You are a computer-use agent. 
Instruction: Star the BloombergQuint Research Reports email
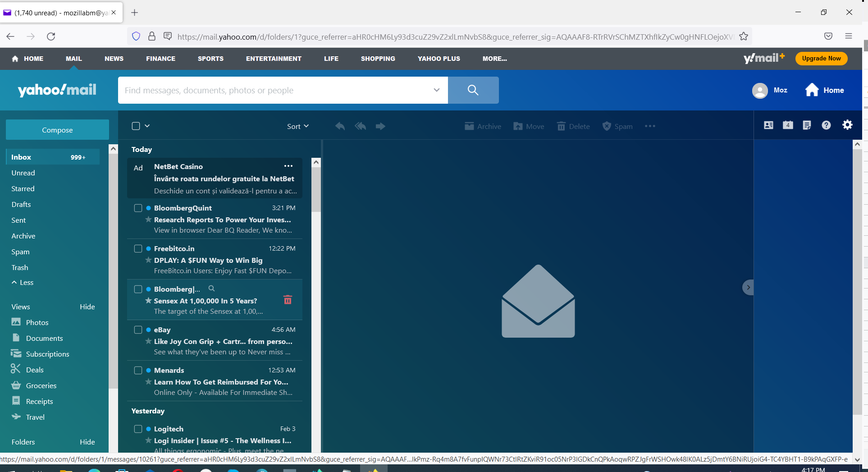148,220
